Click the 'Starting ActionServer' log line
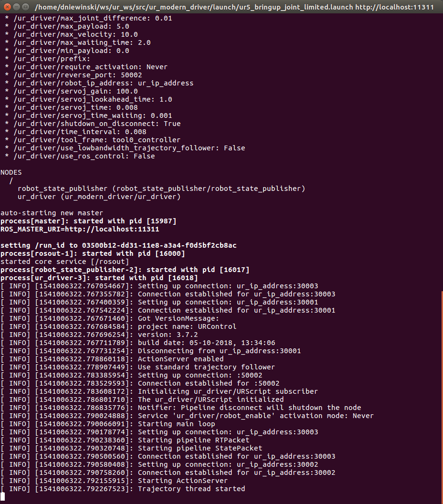Screen dimensions: 443x504 click(x=114, y=481)
